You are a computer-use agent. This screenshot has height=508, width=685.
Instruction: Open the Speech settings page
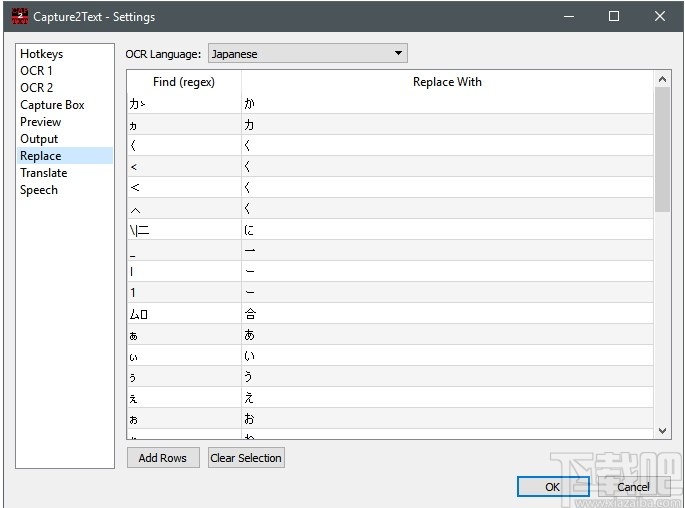pyautogui.click(x=39, y=190)
